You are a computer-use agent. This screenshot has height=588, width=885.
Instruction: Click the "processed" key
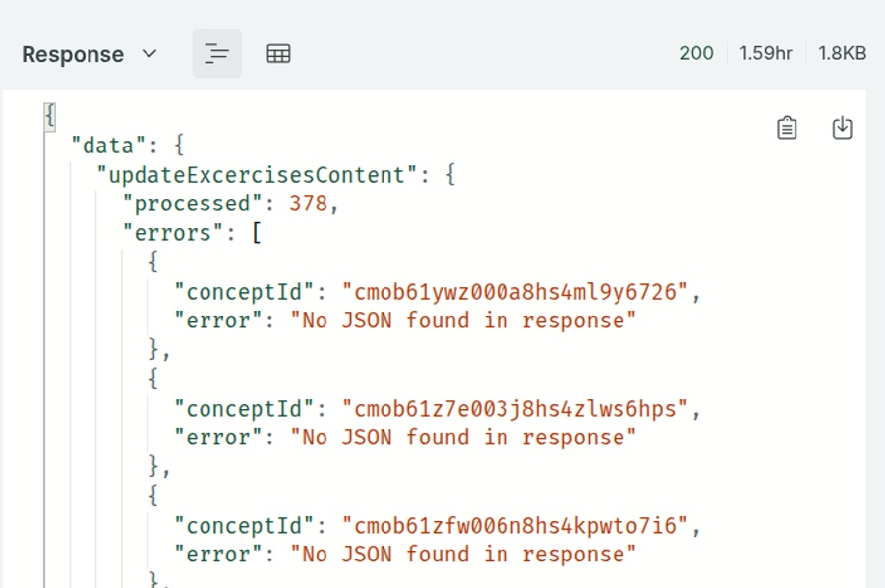pyautogui.click(x=186, y=204)
